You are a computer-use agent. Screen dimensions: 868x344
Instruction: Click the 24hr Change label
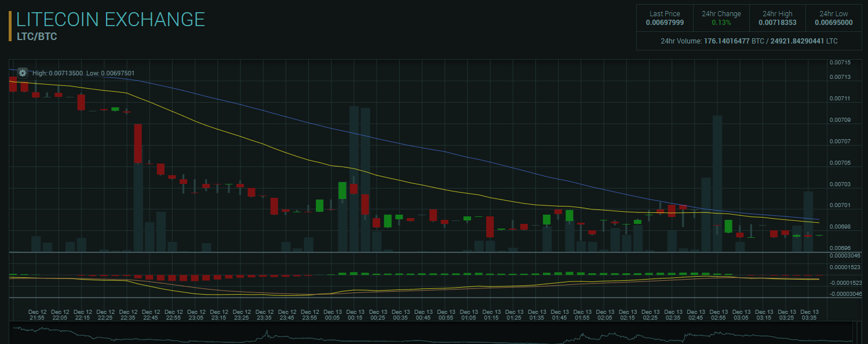[721, 14]
